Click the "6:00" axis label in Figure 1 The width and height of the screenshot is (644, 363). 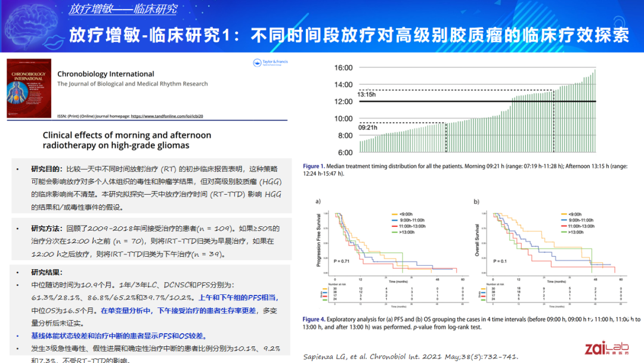point(345,152)
